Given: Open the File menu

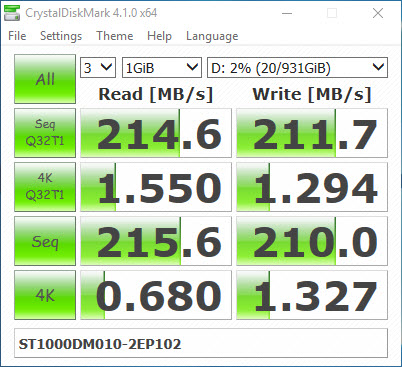Looking at the screenshot, I should 17,36.
